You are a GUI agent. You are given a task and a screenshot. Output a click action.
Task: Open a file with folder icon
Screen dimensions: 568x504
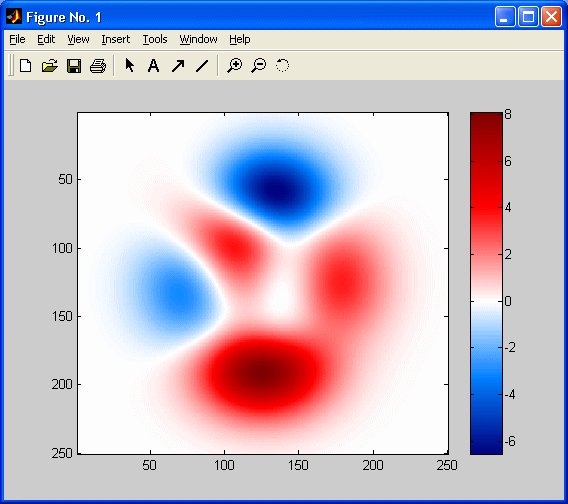(x=49, y=66)
